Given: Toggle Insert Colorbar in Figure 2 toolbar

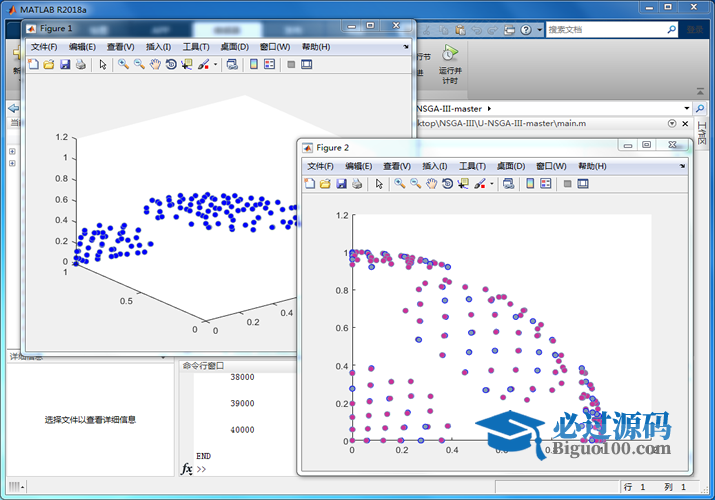Looking at the screenshot, I should tap(530, 184).
